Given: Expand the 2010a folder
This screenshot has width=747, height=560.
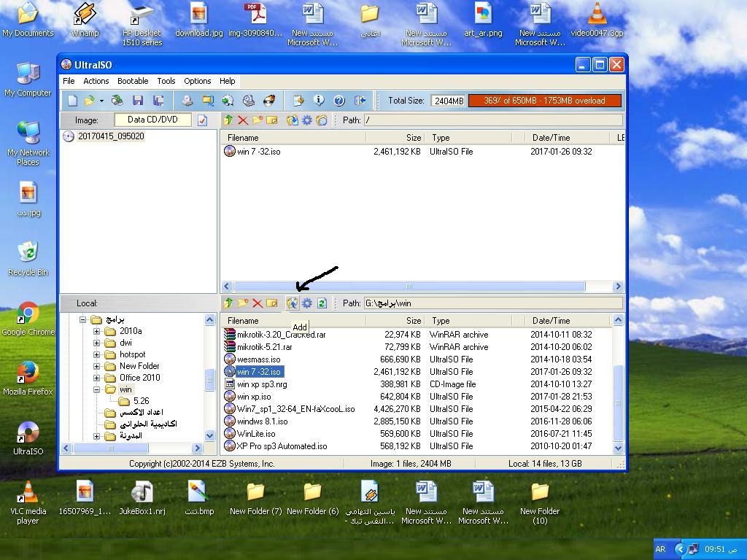Looking at the screenshot, I should [97, 331].
